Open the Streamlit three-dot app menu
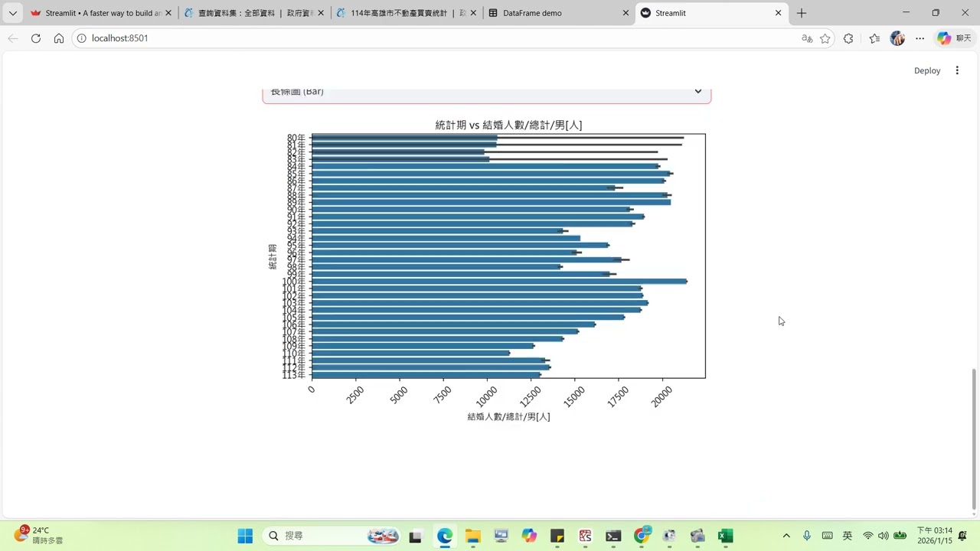This screenshot has width=980, height=551. [x=957, y=70]
